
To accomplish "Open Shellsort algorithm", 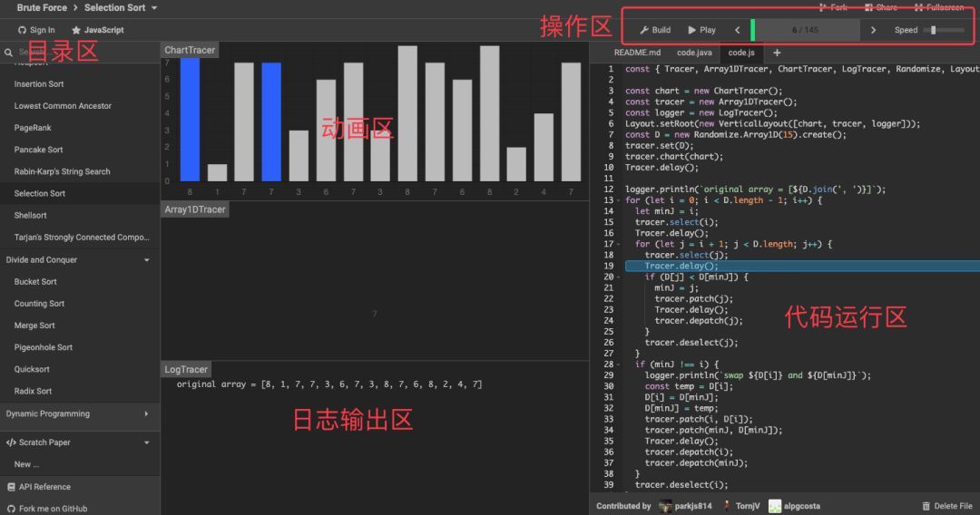I will coord(80,215).
